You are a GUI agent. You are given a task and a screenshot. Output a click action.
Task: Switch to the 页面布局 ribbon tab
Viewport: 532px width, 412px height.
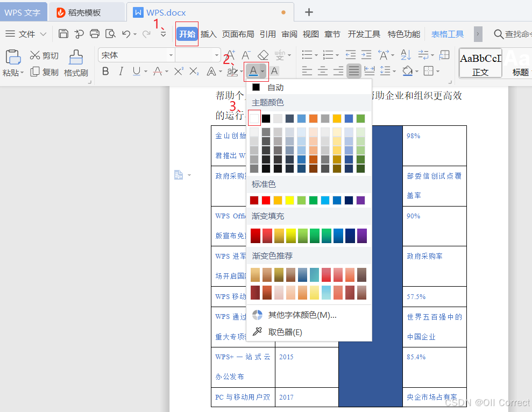click(238, 34)
